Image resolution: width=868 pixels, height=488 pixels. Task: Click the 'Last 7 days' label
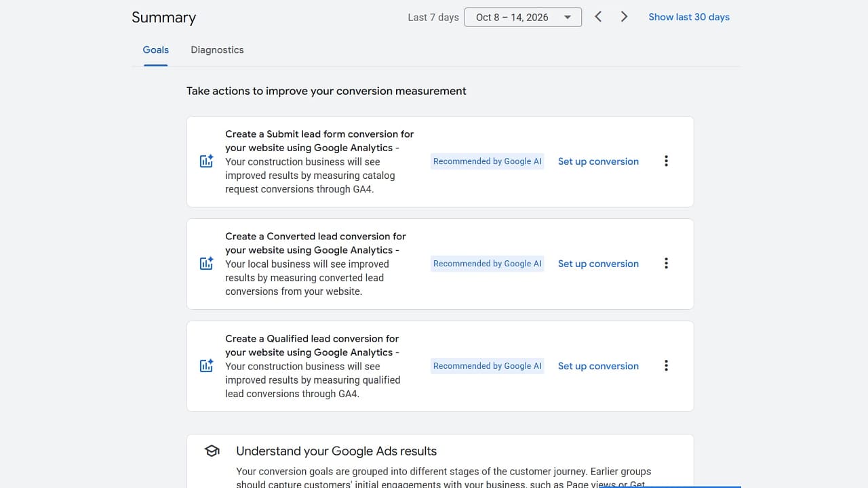pos(433,18)
